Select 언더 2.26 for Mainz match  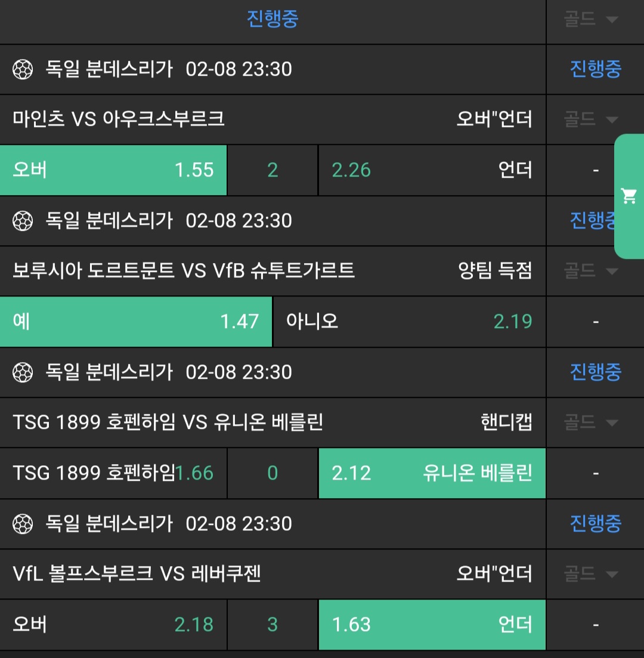coord(432,171)
